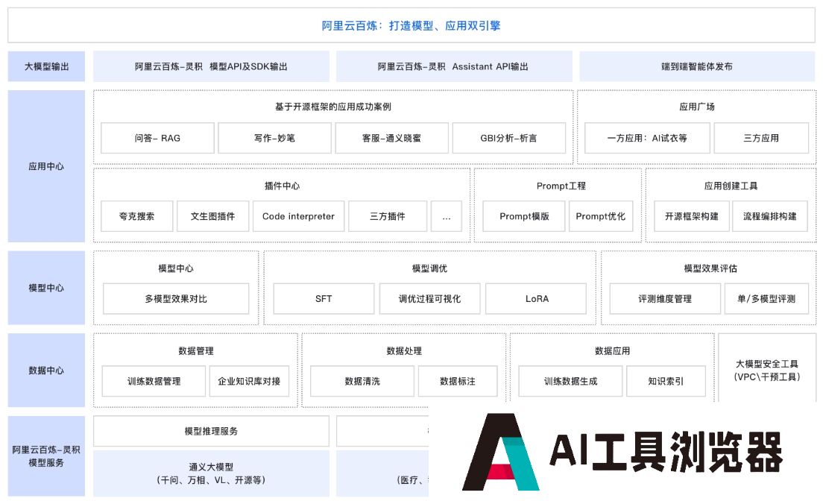823x504 pixels.
Task: Select 模型推理服务 box
Action: (x=211, y=431)
